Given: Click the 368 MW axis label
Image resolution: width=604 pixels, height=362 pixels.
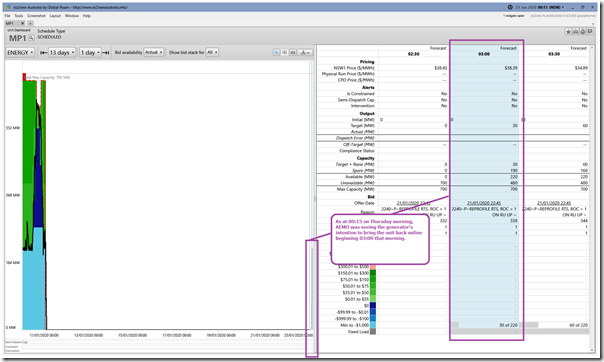Looking at the screenshot, I should [x=13, y=195].
